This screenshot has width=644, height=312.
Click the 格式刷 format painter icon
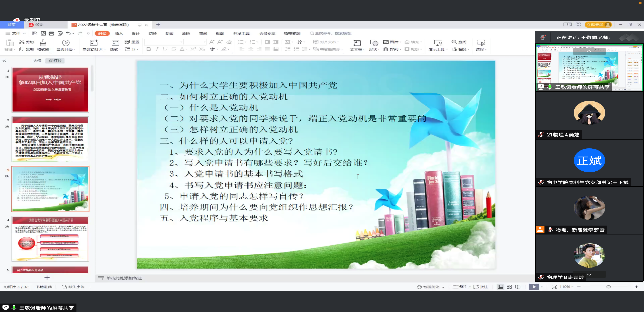(x=43, y=43)
